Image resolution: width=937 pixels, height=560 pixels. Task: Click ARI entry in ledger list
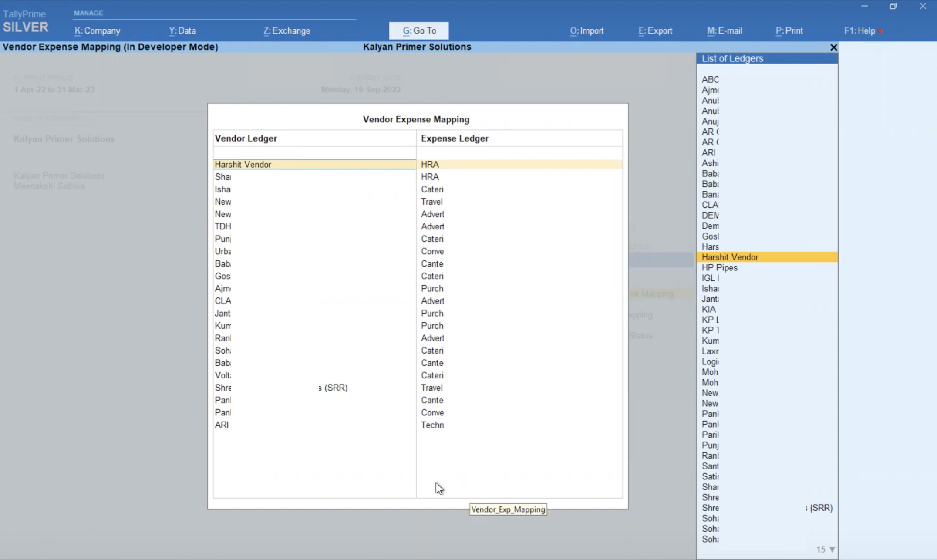tap(708, 152)
